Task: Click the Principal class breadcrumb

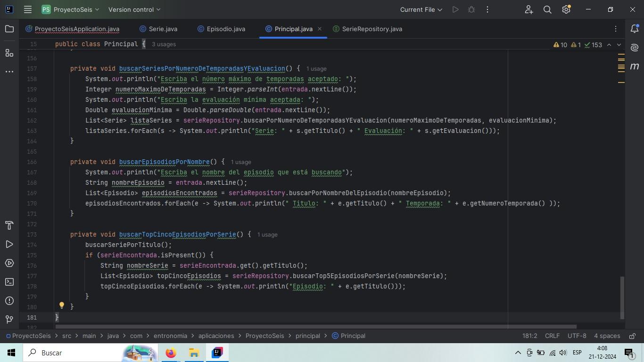Action: point(348,336)
